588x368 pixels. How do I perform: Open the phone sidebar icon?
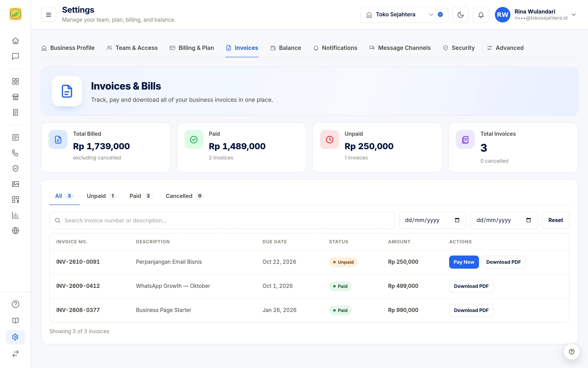[x=15, y=153]
